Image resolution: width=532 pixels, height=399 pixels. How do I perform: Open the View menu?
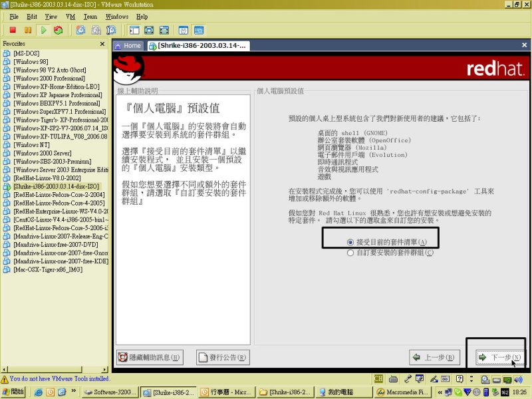coord(51,17)
